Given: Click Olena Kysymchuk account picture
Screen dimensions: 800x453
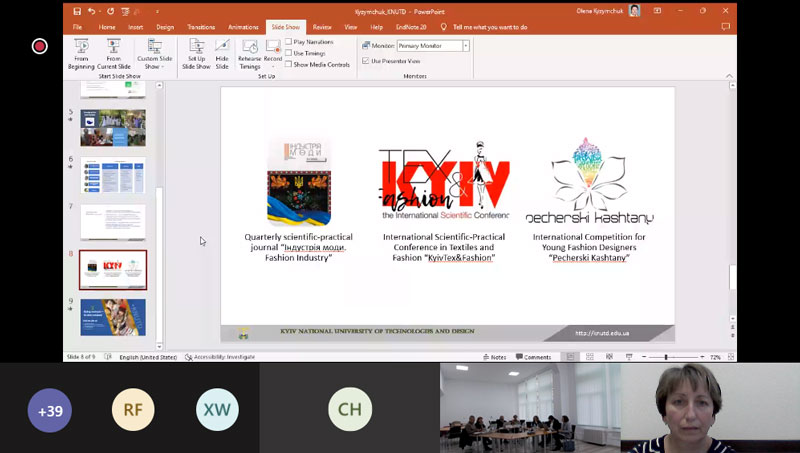Looking at the screenshot, I should point(634,11).
